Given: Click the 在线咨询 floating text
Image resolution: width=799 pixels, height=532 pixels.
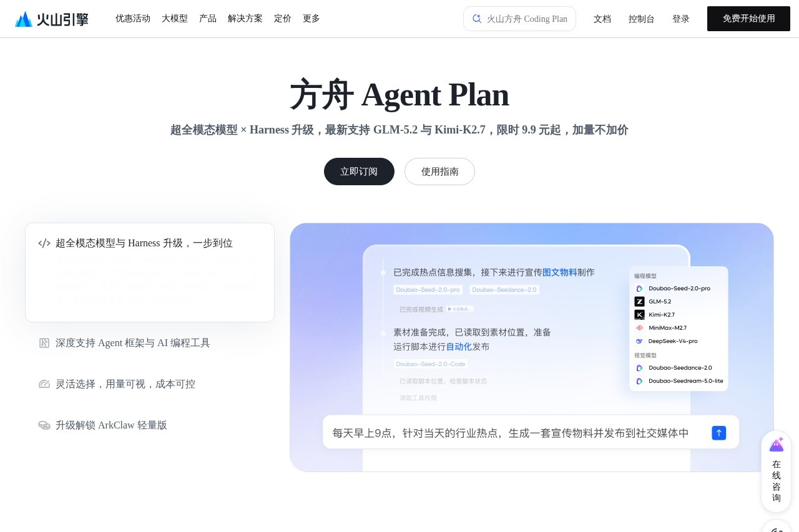Looking at the screenshot, I should pyautogui.click(x=777, y=481).
